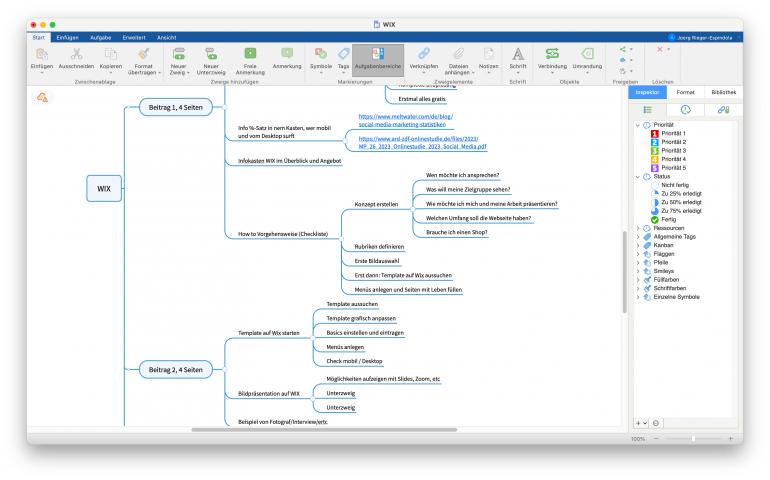Open the Symbole markers icon
Image resolution: width=770 pixels, height=480 pixels.
click(x=321, y=53)
